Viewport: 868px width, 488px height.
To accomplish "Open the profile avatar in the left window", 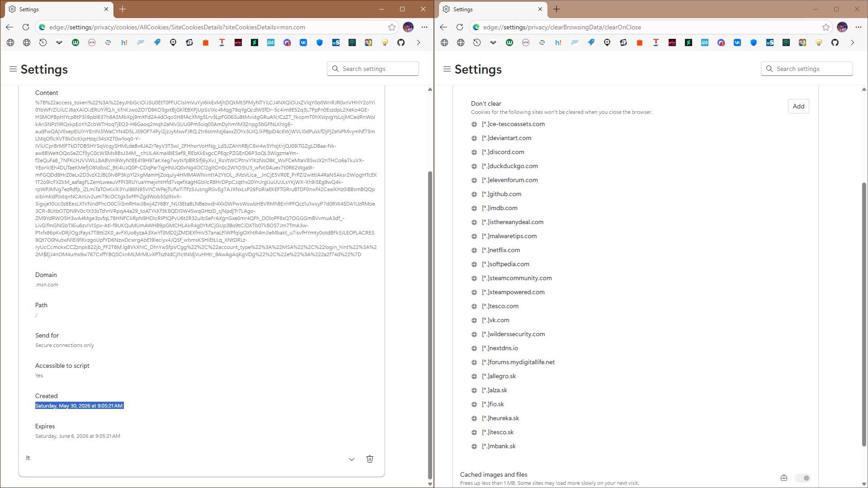I will click(408, 27).
